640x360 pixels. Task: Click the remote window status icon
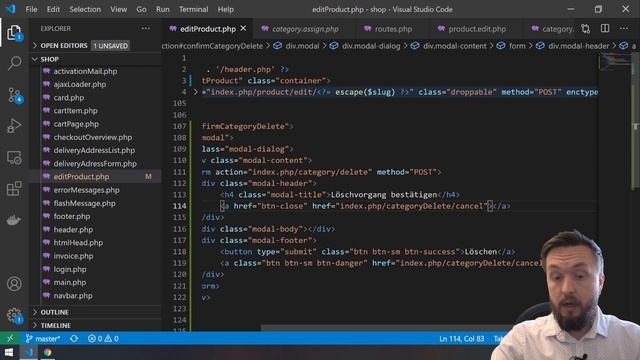coord(10,338)
